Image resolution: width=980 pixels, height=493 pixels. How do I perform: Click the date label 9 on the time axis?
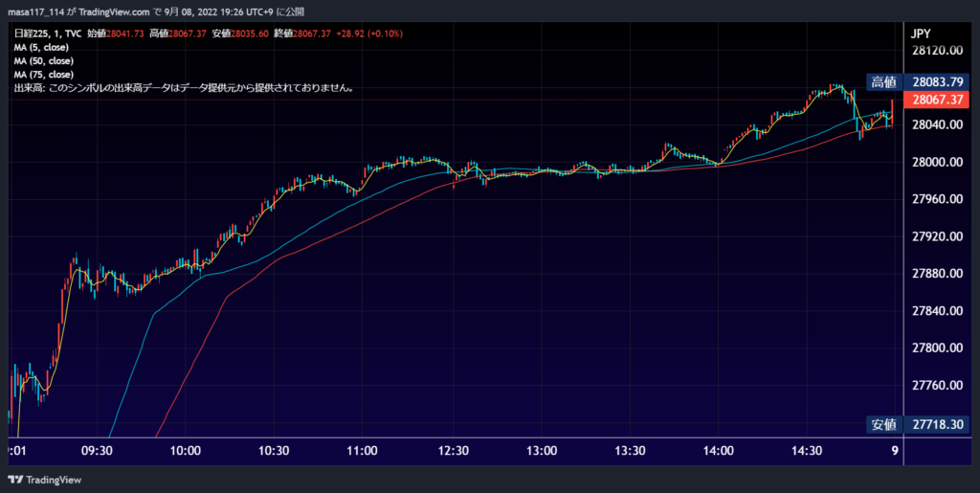coord(895,451)
